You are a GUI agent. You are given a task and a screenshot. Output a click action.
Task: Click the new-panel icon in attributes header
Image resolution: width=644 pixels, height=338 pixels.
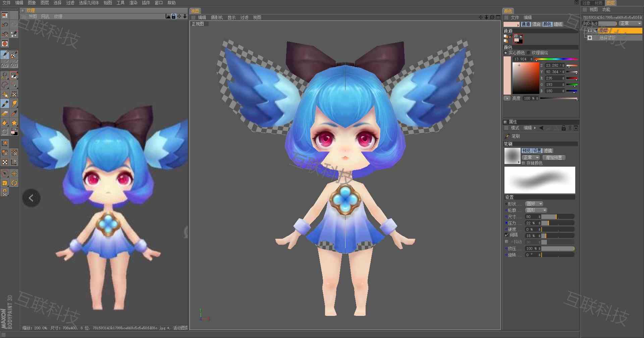[576, 128]
